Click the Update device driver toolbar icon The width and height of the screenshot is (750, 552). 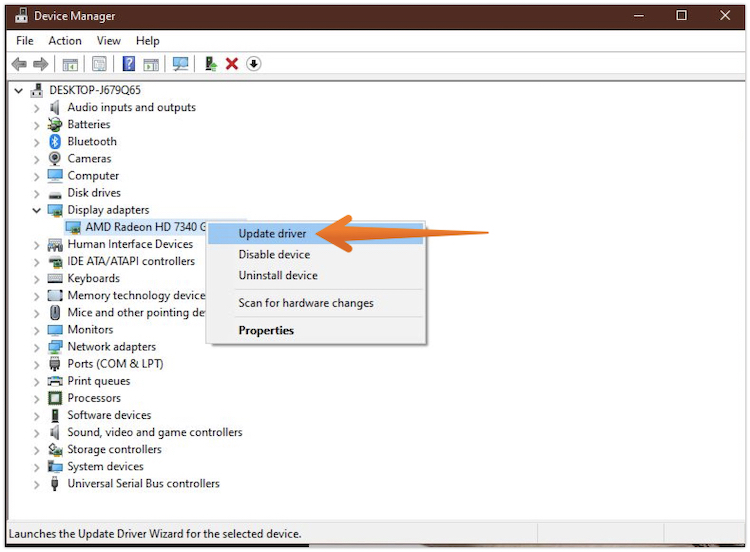[210, 64]
